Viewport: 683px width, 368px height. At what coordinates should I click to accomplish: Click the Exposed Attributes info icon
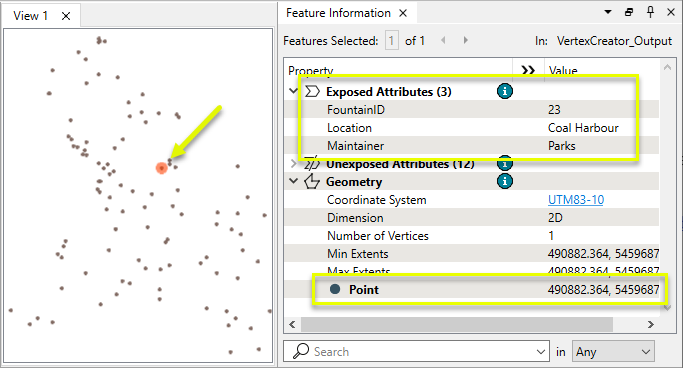coord(504,91)
